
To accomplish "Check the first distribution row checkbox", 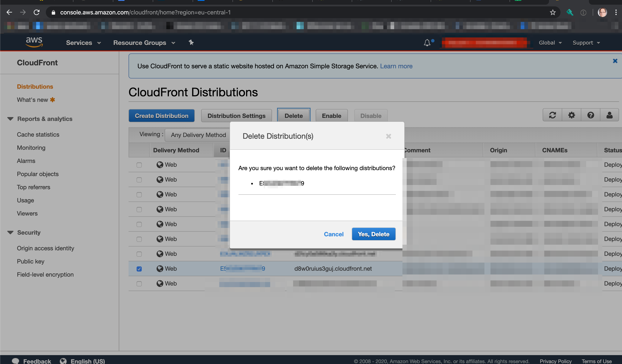I will click(x=139, y=165).
